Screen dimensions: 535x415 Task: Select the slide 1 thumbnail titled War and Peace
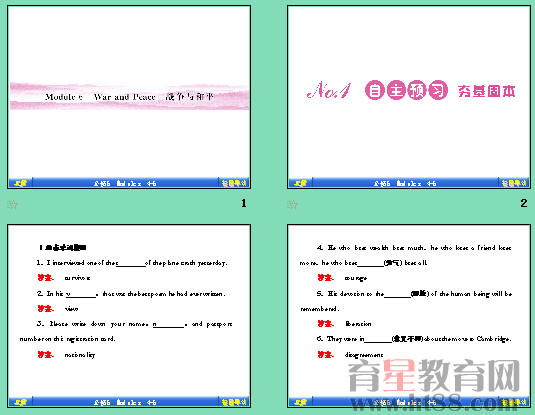click(x=129, y=97)
